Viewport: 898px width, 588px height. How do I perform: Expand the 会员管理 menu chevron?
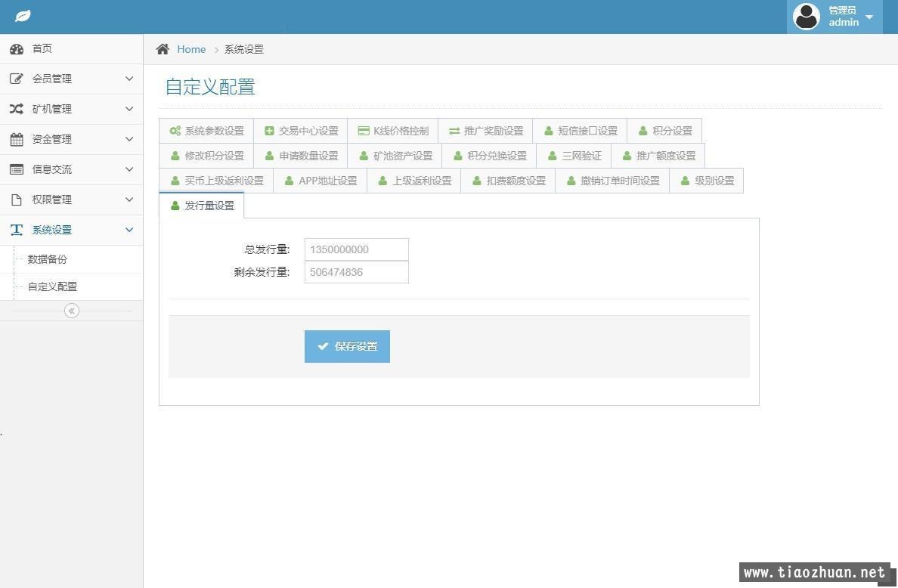click(129, 79)
